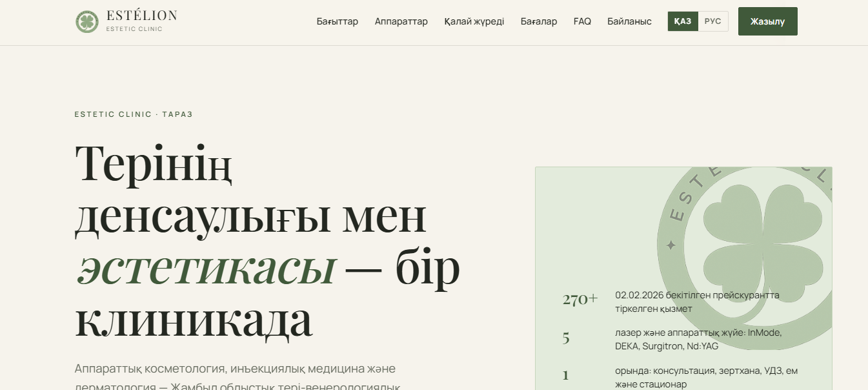Screen dimensions: 868x390
Task: Click the green italic word эстетикасы
Action: coord(206,269)
